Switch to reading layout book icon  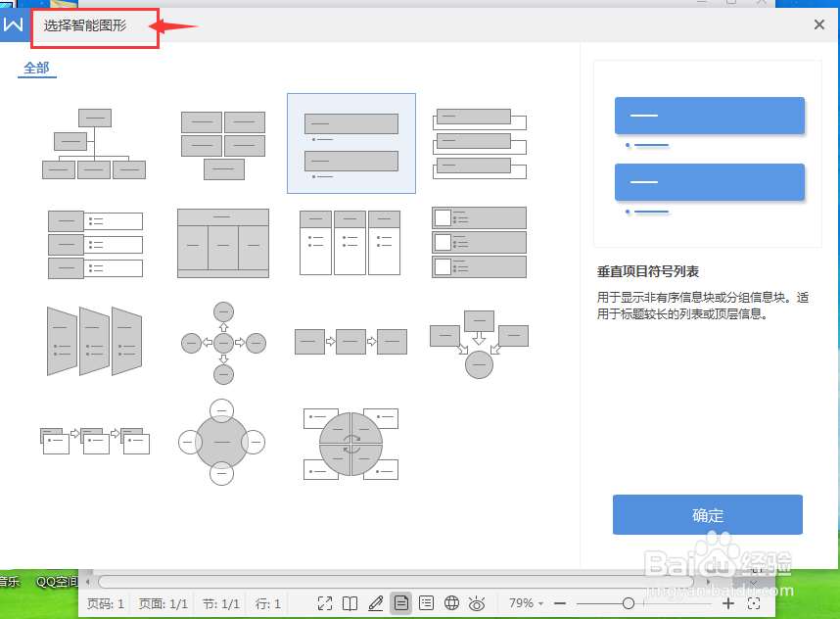pyautogui.click(x=350, y=603)
